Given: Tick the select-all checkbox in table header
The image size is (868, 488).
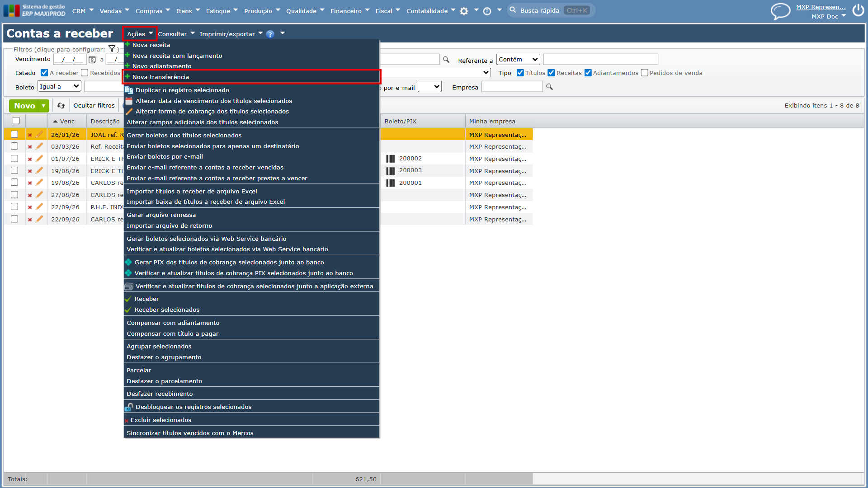Looking at the screenshot, I should click(16, 121).
